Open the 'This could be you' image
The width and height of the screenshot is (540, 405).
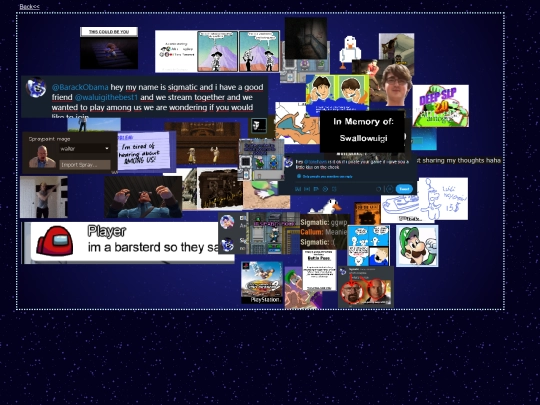pos(109,48)
